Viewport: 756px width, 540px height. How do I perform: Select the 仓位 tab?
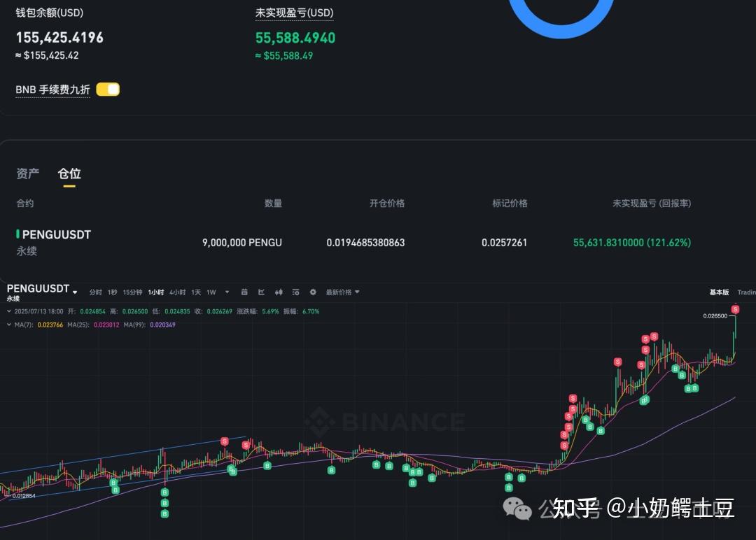69,173
